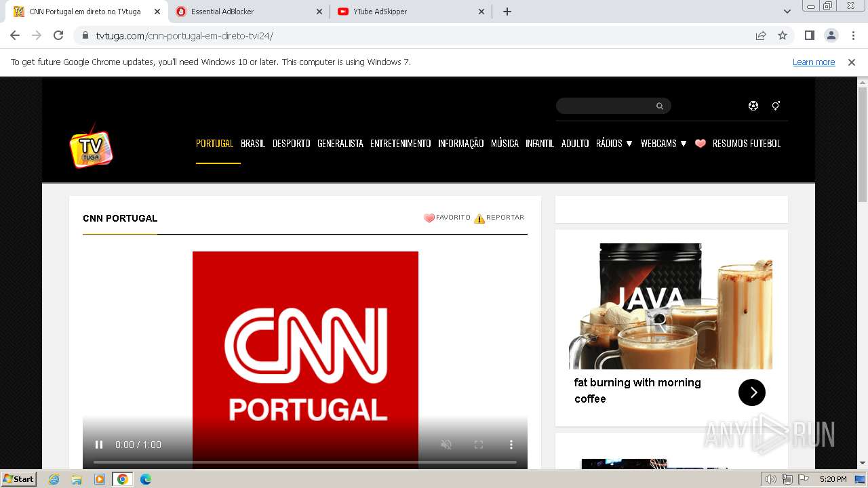Open Resumos Futebol link
Viewport: 868px width, 488px height.
(x=747, y=144)
